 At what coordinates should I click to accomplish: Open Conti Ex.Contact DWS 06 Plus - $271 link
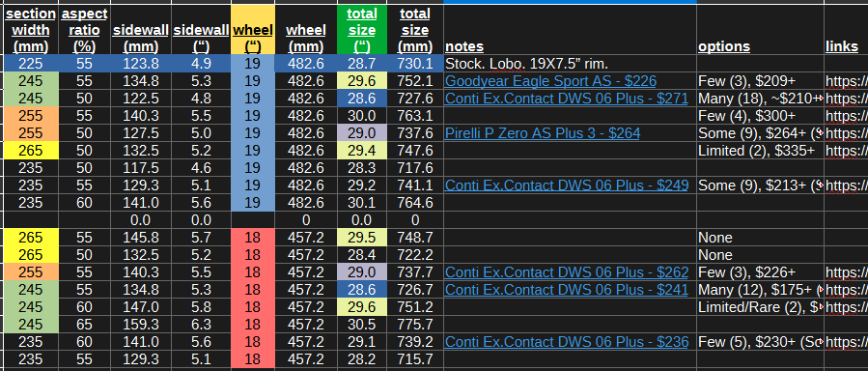567,99
